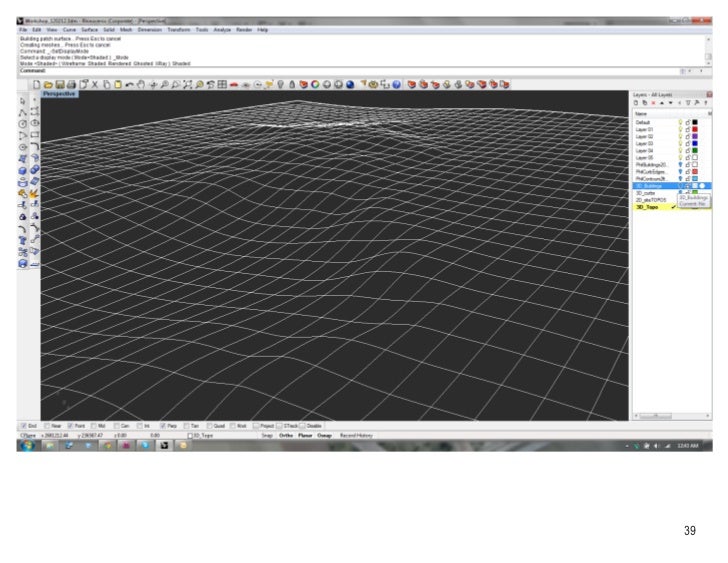The width and height of the screenshot is (728, 563).
Task: Click the delete layer red X icon
Action: coord(654,103)
